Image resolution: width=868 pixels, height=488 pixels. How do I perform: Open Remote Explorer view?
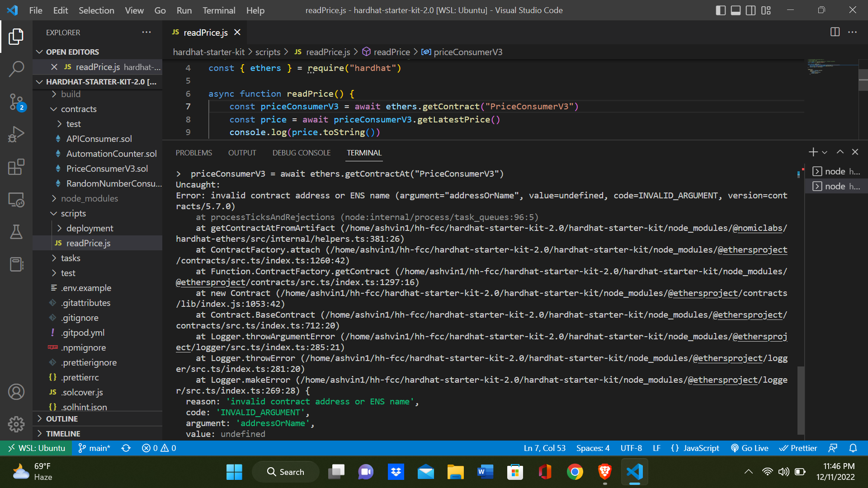(x=16, y=199)
